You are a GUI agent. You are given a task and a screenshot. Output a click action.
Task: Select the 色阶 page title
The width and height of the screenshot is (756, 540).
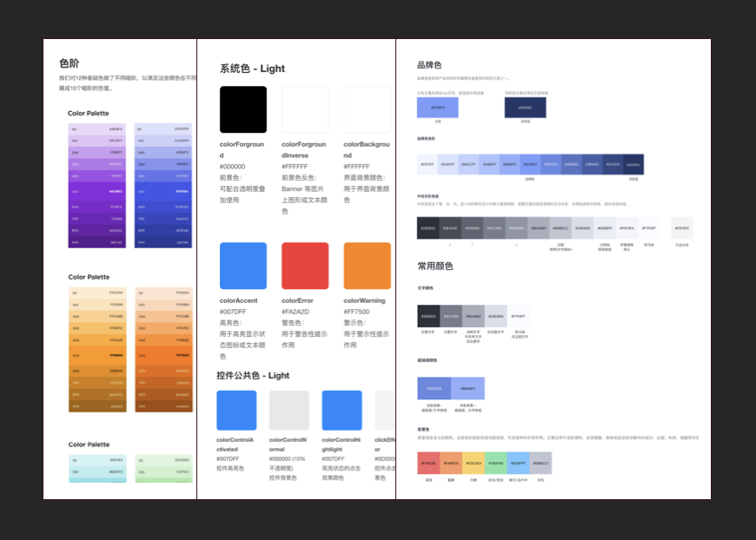(69, 63)
